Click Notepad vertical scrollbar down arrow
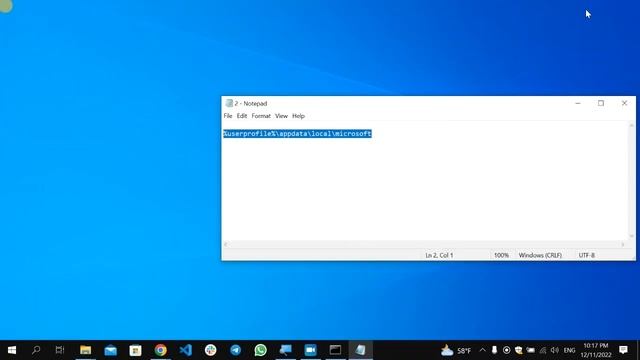The height and width of the screenshot is (360, 640). click(631, 236)
